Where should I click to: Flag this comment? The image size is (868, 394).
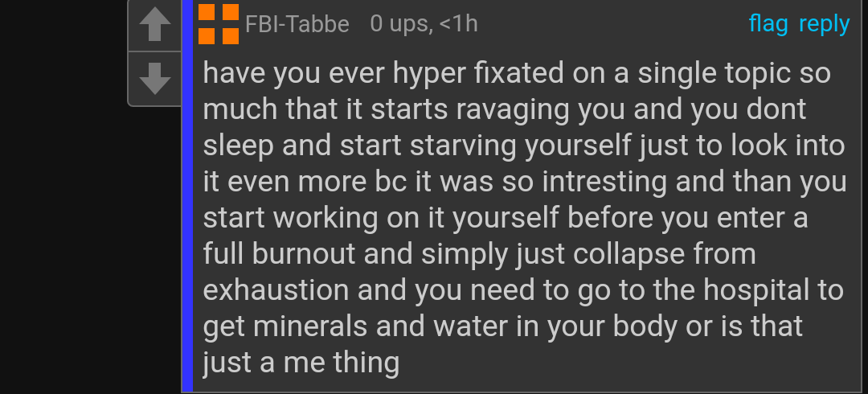point(768,24)
